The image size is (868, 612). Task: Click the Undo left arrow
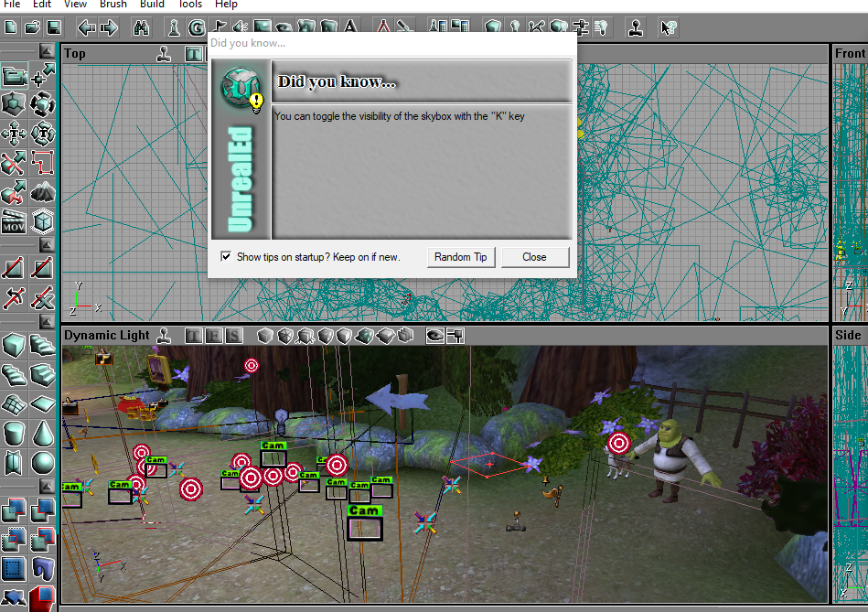coord(87,27)
